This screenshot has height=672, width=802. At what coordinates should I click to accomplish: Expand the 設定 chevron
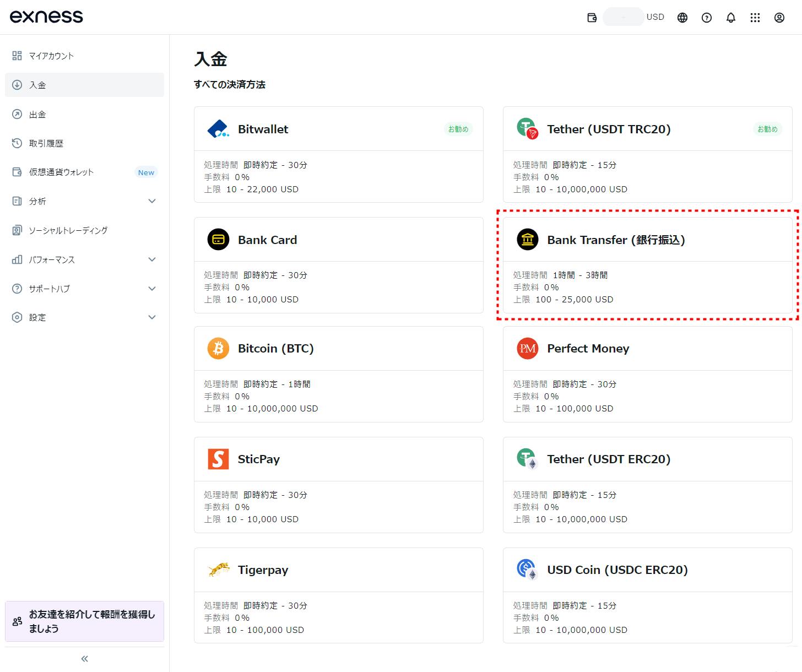click(x=152, y=317)
